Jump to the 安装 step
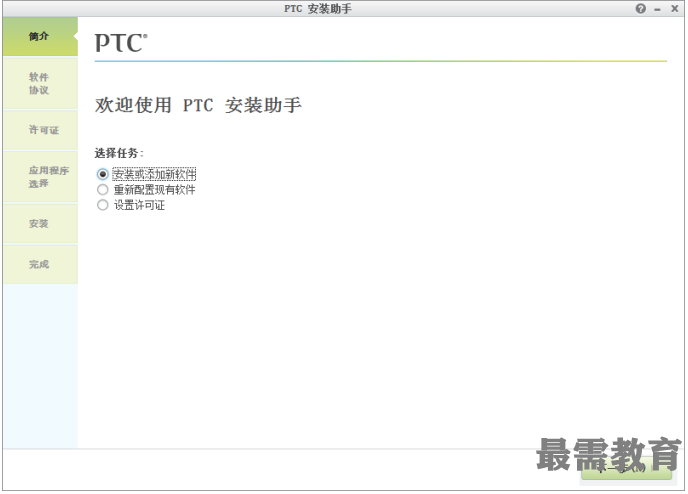Screen dimensions: 688x494 point(40,224)
